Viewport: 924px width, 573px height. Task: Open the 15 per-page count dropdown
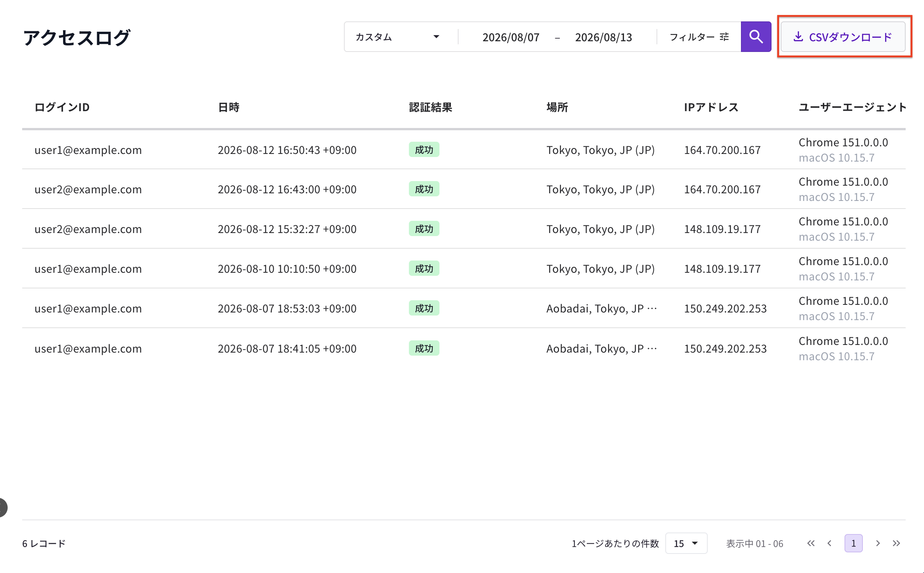tap(686, 543)
